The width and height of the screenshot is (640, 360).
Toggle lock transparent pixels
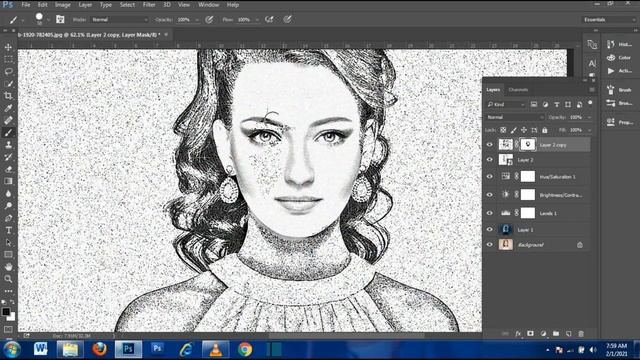point(503,130)
